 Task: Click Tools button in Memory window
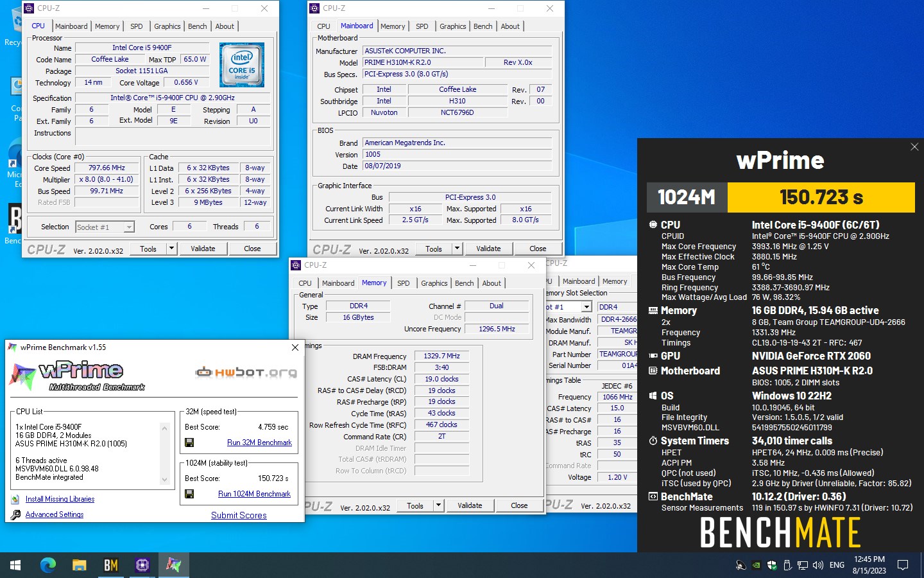coord(415,505)
